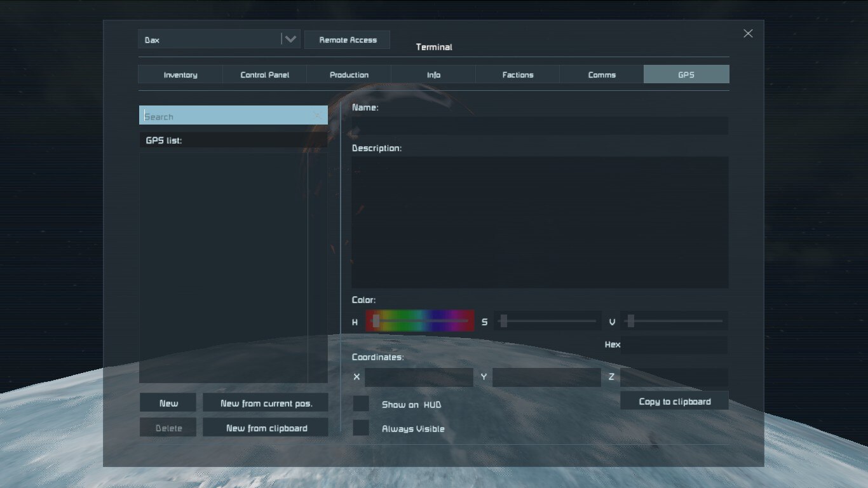Clear the search box with its X icon

pos(317,116)
